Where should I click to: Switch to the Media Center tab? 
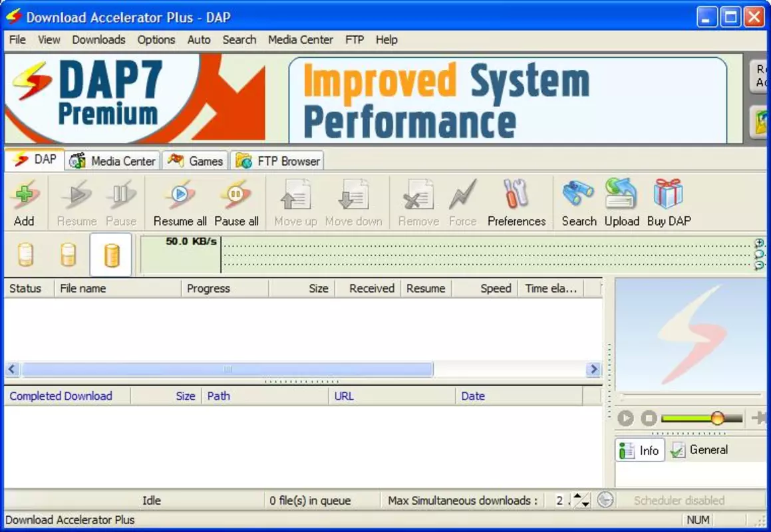(x=112, y=161)
